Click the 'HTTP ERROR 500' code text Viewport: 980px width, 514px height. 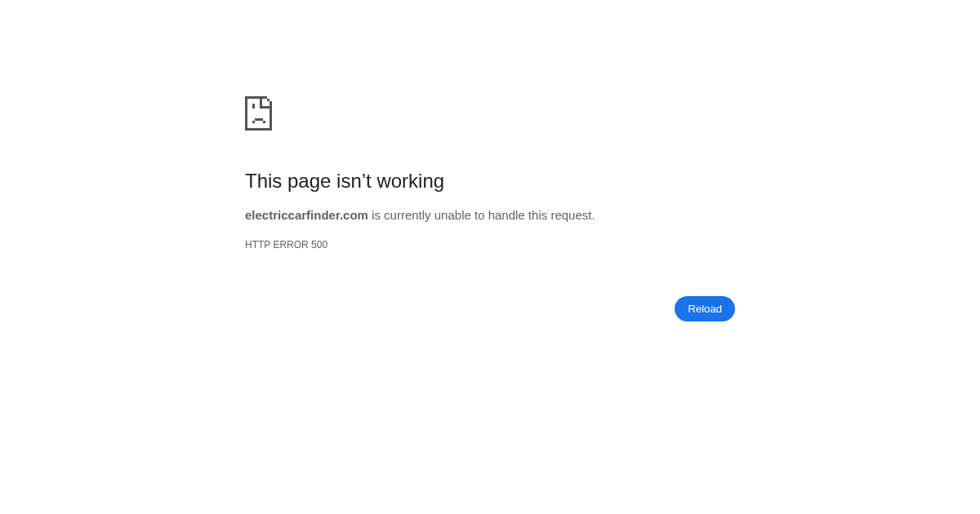click(x=286, y=245)
